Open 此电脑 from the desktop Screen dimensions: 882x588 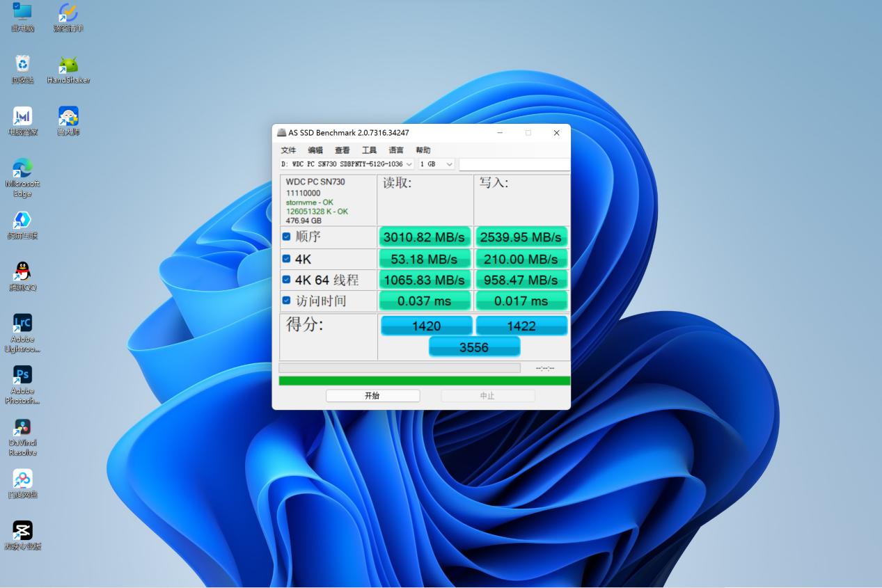[22, 13]
